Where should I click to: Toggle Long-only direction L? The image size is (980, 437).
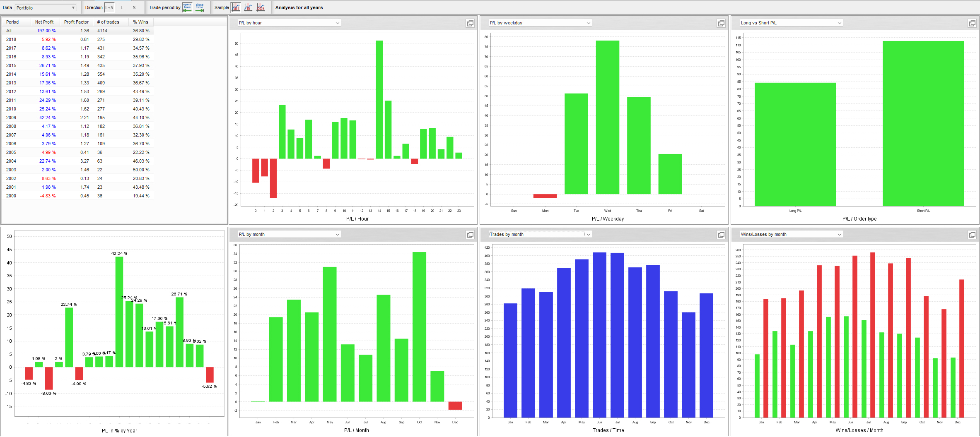pos(122,7)
